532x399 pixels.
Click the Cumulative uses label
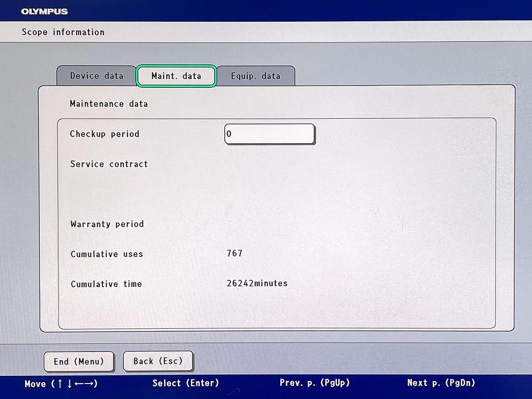(x=107, y=254)
